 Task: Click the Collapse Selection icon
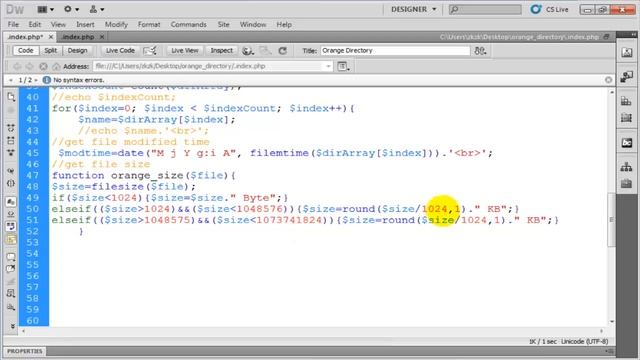pyautogui.click(x=11, y=140)
